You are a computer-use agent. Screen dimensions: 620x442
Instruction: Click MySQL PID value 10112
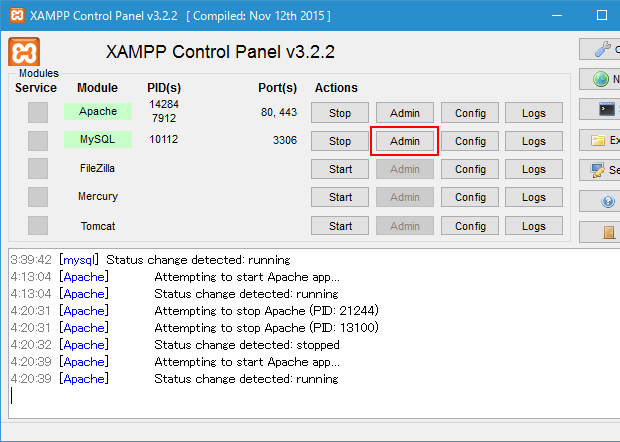click(x=164, y=139)
